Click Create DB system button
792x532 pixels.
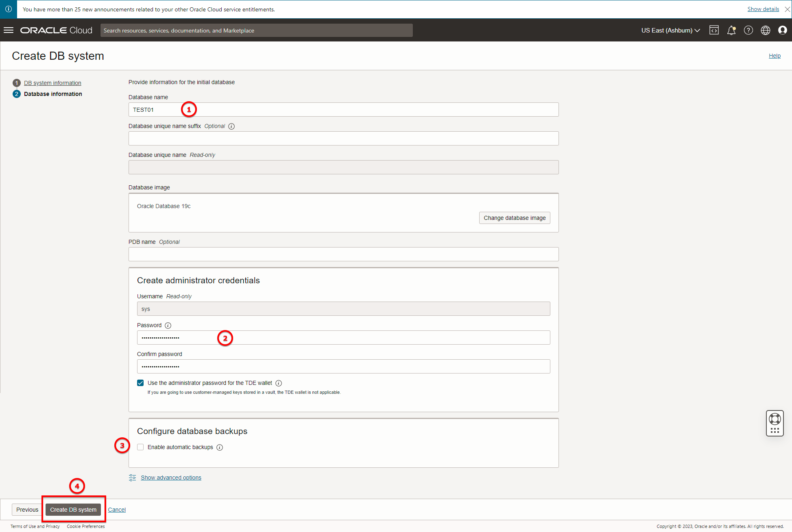click(73, 510)
